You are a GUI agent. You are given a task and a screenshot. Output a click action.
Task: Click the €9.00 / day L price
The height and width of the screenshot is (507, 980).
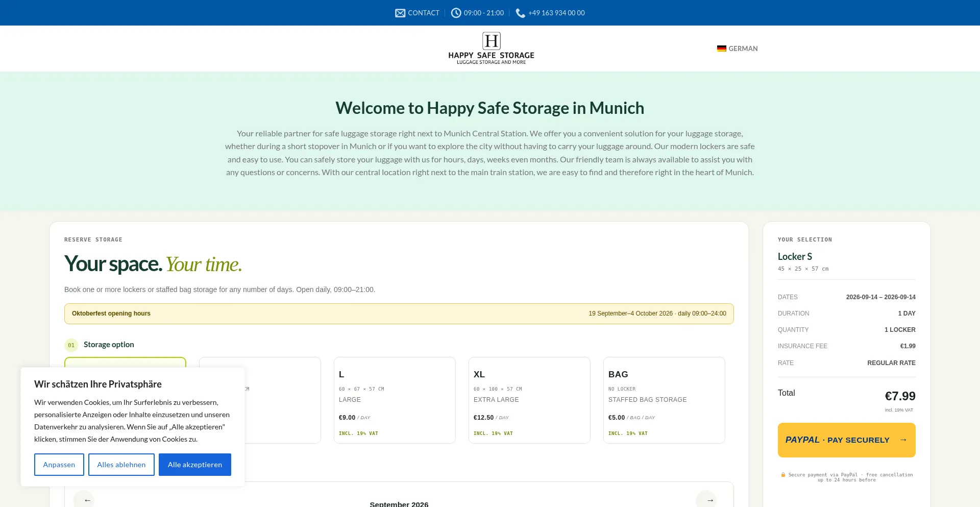click(x=355, y=418)
